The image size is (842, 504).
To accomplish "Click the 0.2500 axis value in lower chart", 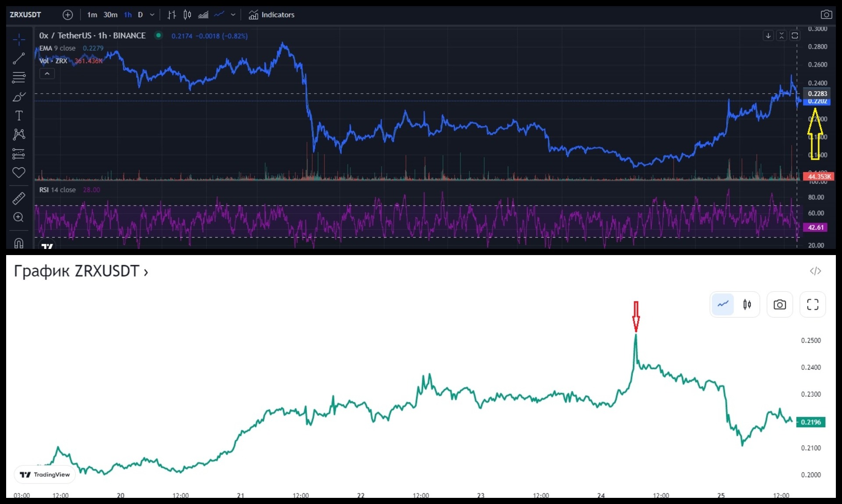I will point(811,341).
